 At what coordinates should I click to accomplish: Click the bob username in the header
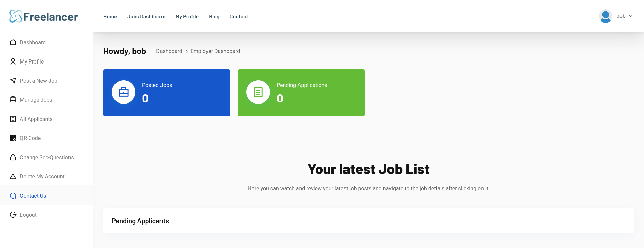click(x=621, y=16)
